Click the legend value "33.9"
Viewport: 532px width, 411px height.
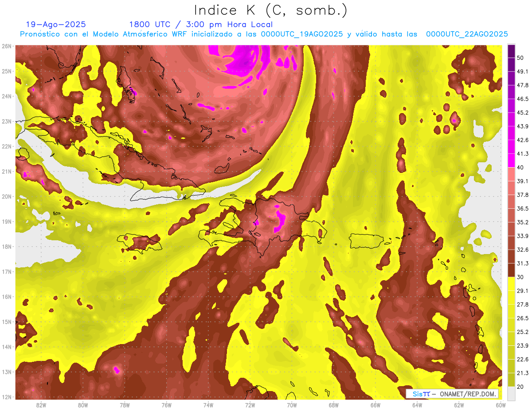point(522,236)
